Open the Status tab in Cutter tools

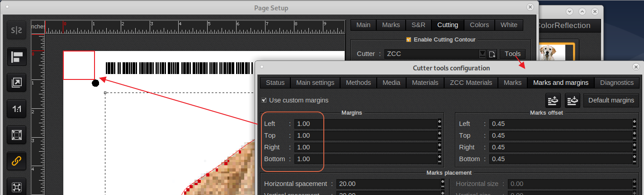[275, 83]
